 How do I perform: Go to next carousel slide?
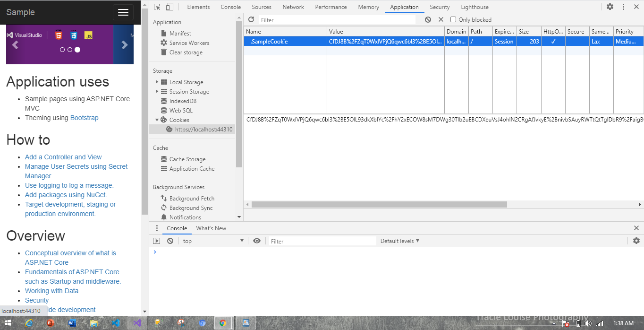[125, 45]
